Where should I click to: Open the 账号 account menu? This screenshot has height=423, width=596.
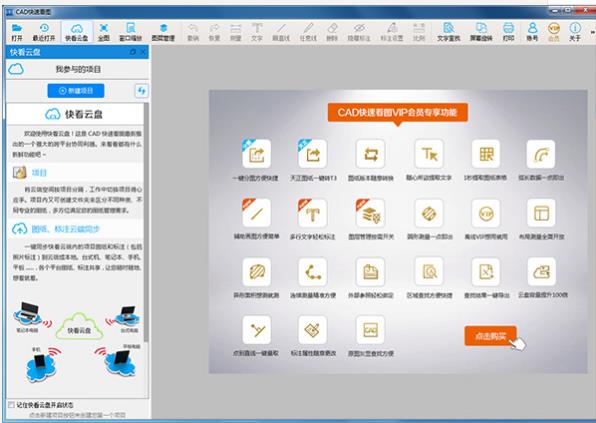click(532, 32)
